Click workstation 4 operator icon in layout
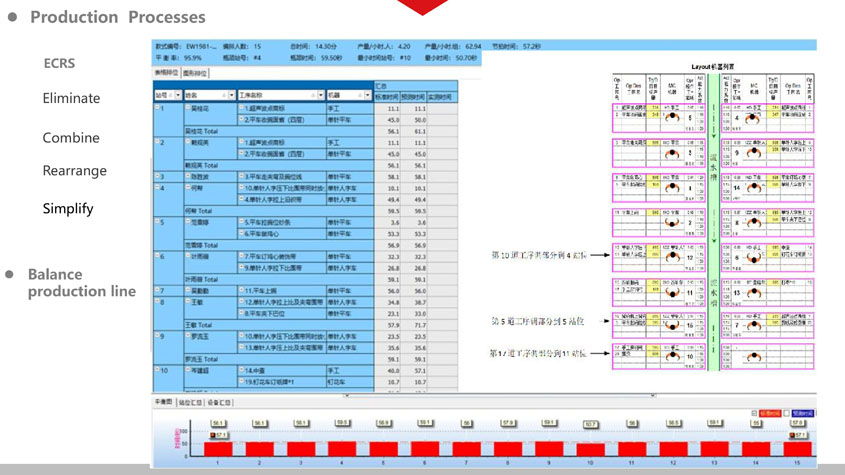Image resolution: width=845 pixels, height=475 pixels. [x=754, y=118]
